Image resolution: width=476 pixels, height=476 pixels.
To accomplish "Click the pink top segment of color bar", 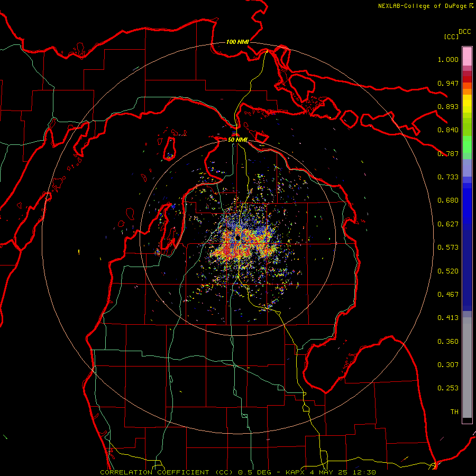I will (467, 57).
